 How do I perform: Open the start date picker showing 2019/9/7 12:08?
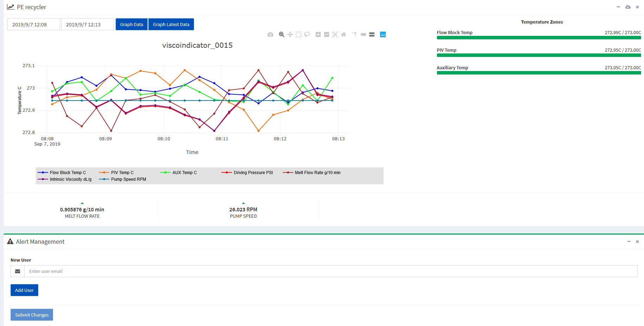tap(33, 24)
